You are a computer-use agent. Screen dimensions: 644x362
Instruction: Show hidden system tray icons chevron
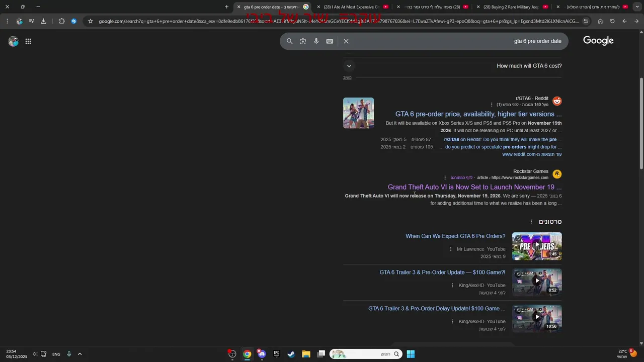coord(79,354)
